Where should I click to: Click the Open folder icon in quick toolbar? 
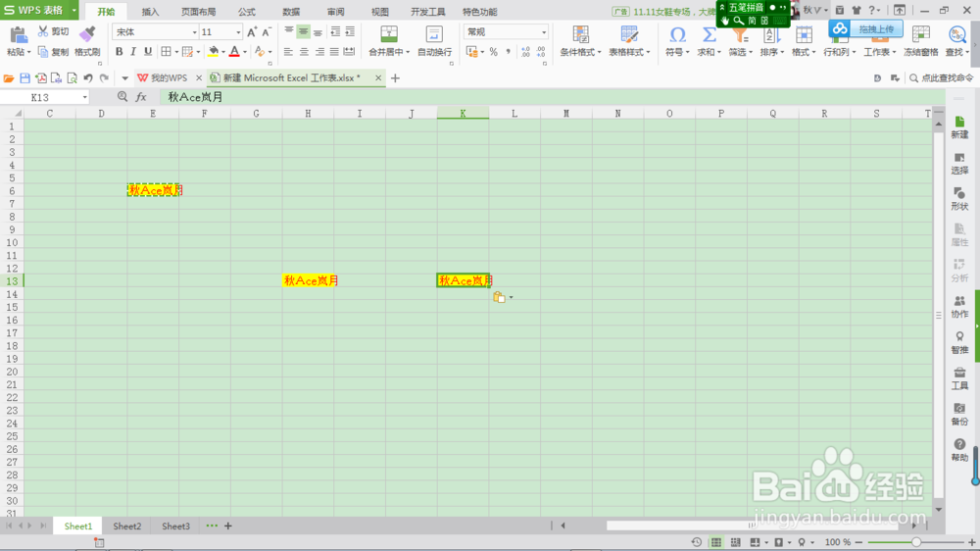tap(9, 78)
